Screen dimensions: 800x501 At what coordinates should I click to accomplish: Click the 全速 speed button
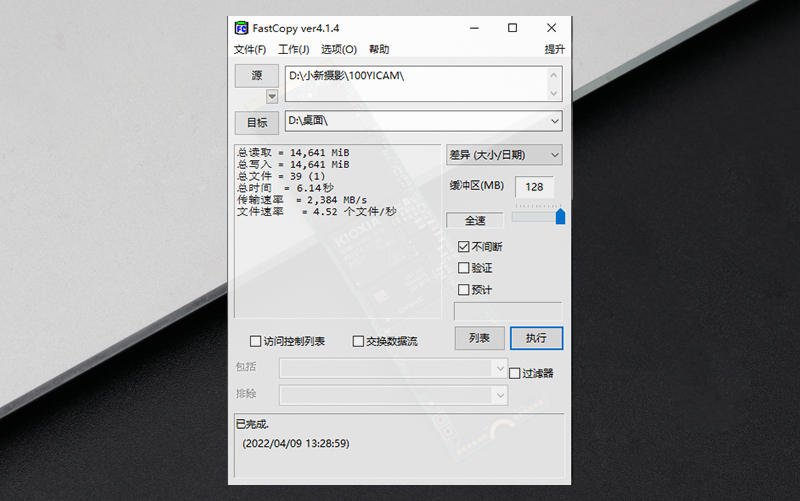(474, 220)
